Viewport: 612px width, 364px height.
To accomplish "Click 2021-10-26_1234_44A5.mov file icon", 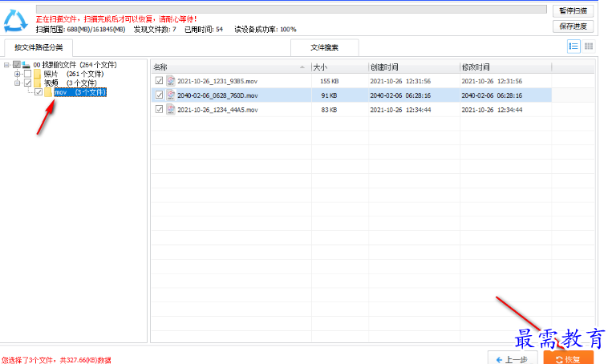I will [171, 110].
